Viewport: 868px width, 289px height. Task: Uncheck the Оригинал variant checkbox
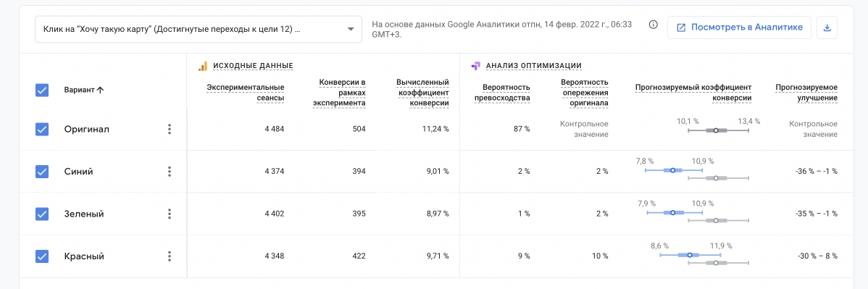coord(42,129)
